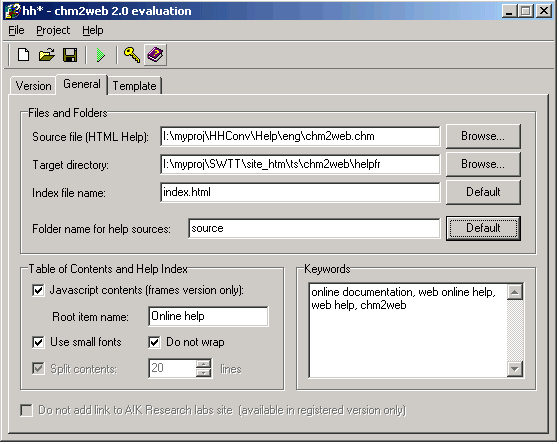559x444 pixels.
Task: Click the chm2web title bar application icon
Action: [x=12, y=11]
